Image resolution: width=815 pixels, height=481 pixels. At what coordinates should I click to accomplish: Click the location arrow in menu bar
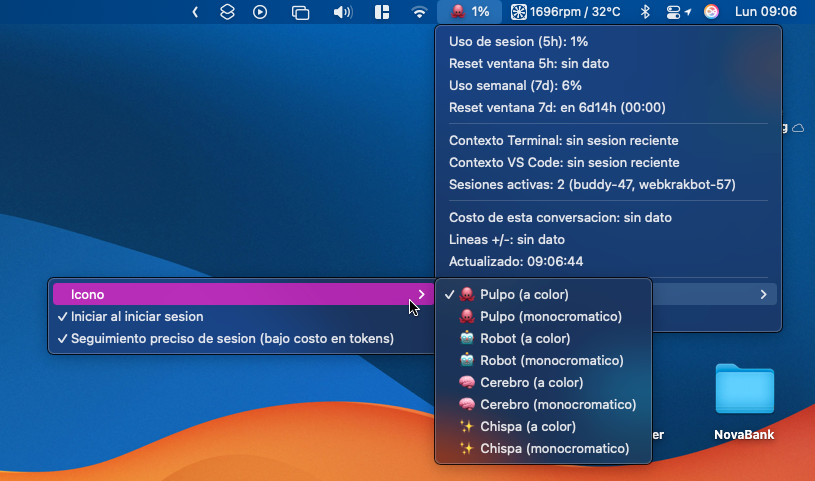coord(688,11)
